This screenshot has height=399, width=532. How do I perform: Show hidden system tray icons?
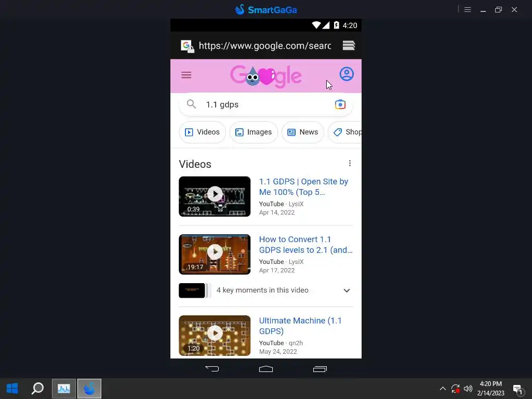443,389
